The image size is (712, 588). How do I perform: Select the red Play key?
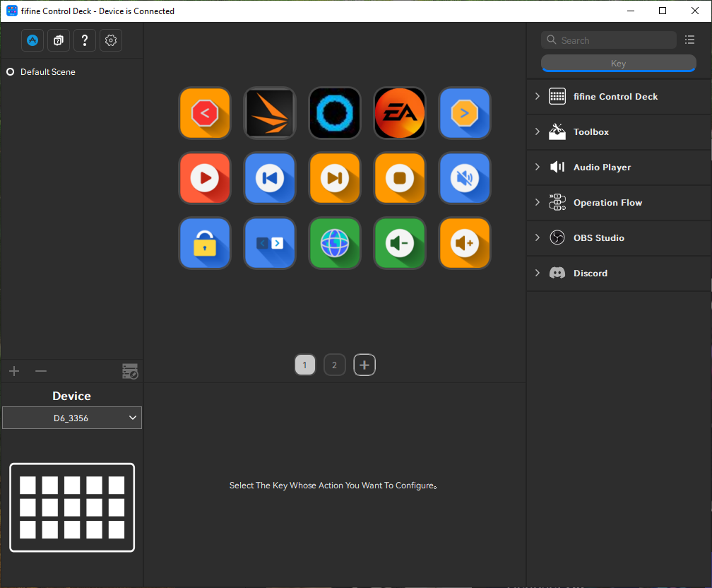(x=205, y=178)
